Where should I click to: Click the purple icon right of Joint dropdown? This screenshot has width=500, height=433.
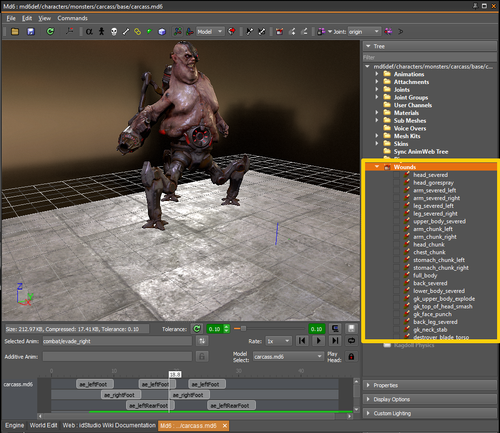tap(388, 31)
